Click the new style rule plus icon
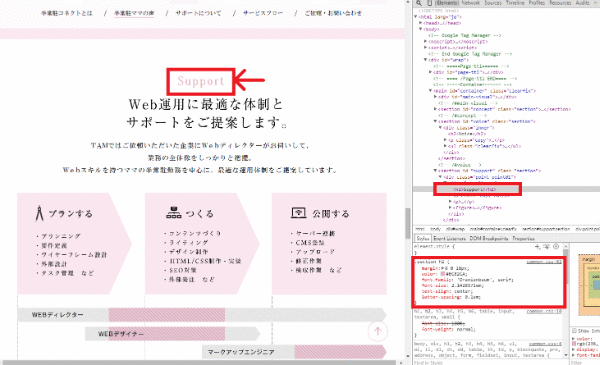This screenshot has height=365, width=600. (538, 247)
